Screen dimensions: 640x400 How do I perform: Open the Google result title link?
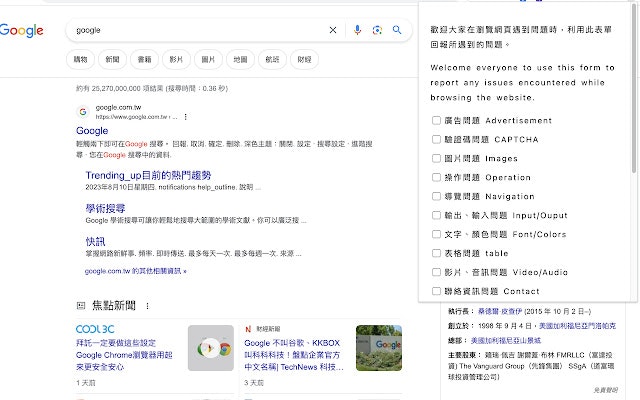pos(92,131)
